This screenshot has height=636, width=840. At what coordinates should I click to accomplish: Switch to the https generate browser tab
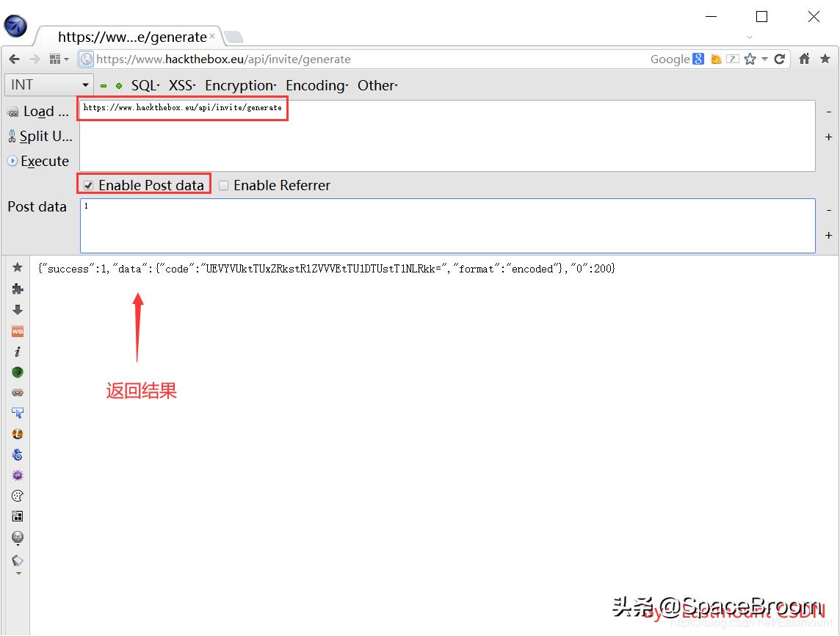click(x=132, y=37)
